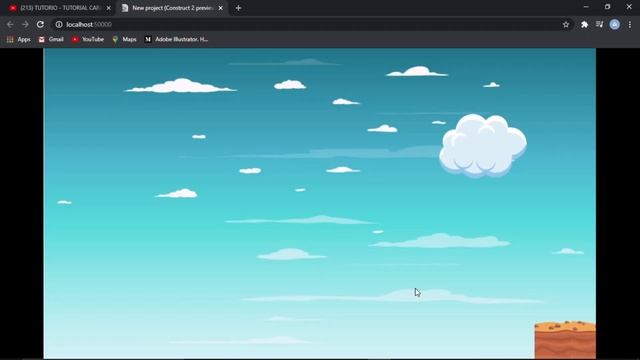
Task: Click the big fluffy cloud sprite
Action: click(482, 146)
